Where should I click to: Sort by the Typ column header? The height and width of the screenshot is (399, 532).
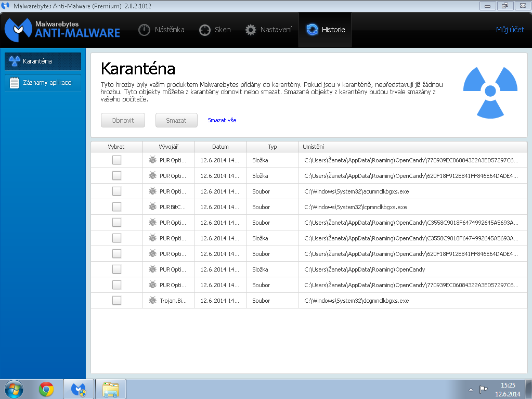point(273,147)
